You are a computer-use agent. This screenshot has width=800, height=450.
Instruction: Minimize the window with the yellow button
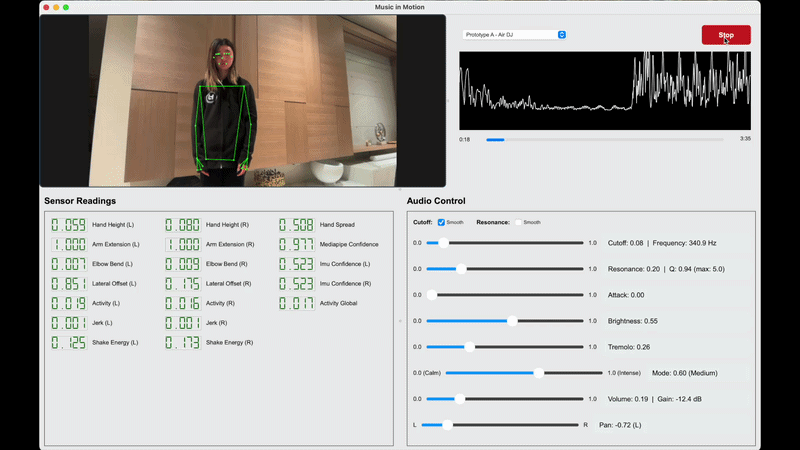coord(56,7)
